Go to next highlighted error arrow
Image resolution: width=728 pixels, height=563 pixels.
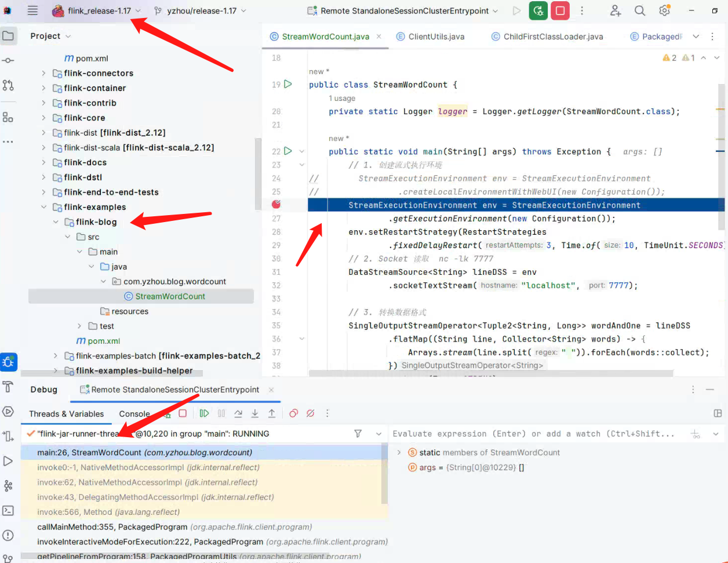point(718,58)
